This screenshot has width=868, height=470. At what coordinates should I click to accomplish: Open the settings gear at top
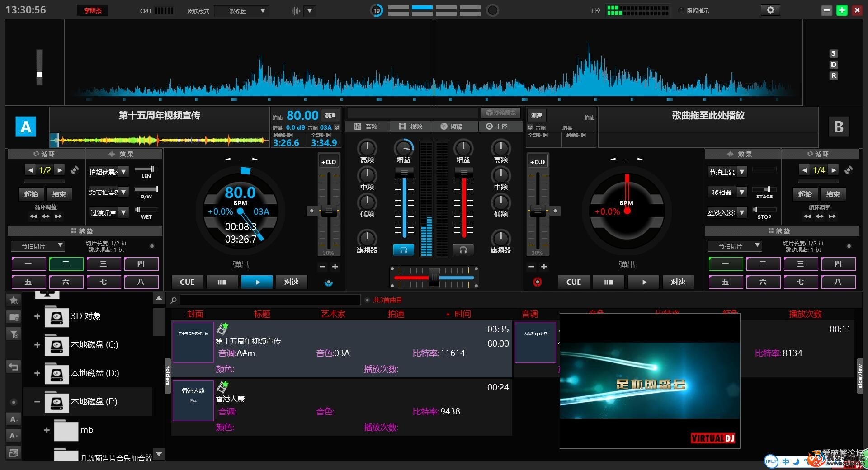click(770, 10)
